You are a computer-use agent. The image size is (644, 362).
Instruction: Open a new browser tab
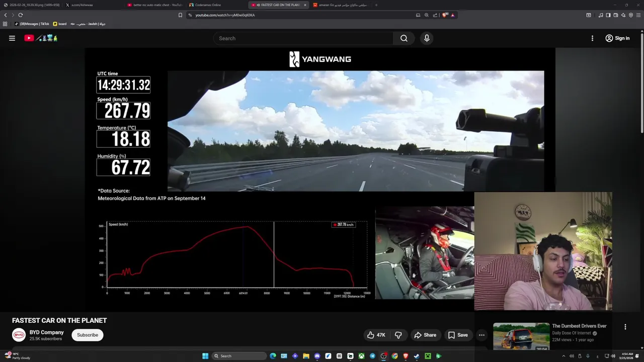coord(376,5)
